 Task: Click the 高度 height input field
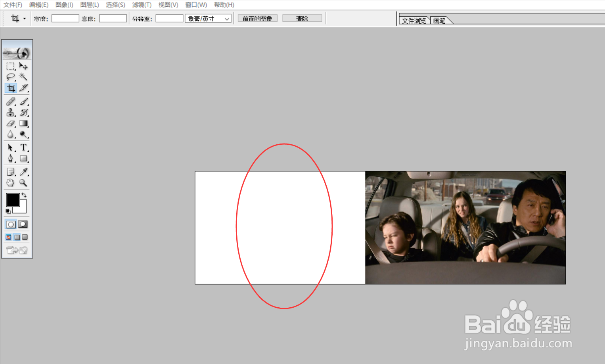[113, 19]
